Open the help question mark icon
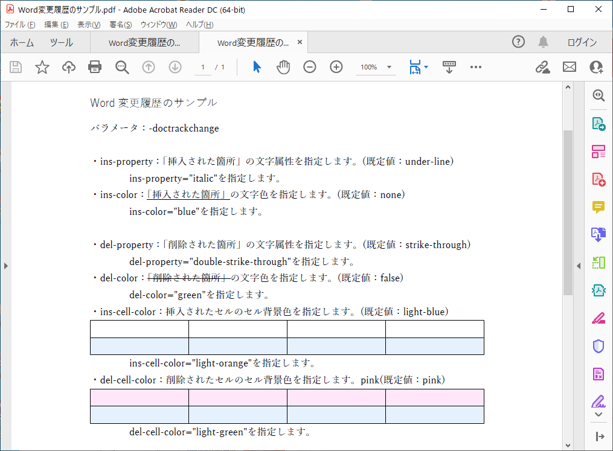The height and width of the screenshot is (451, 613). click(x=518, y=42)
